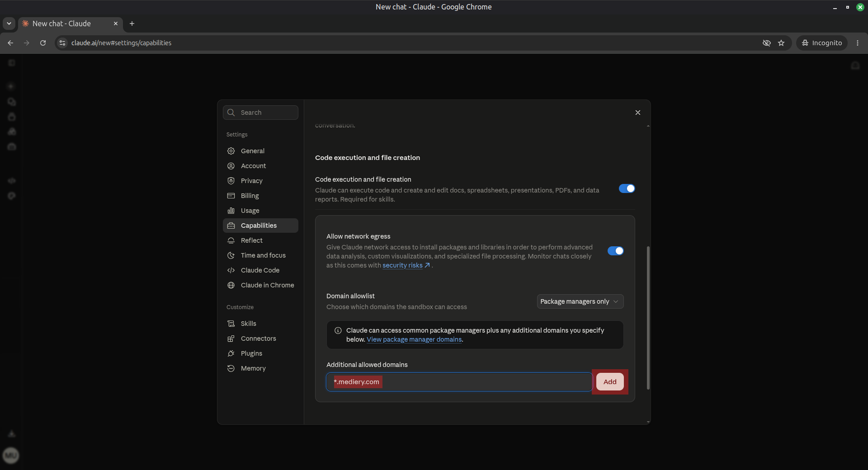Bookmark this page with the star icon
This screenshot has width=868, height=470.
pyautogui.click(x=781, y=43)
